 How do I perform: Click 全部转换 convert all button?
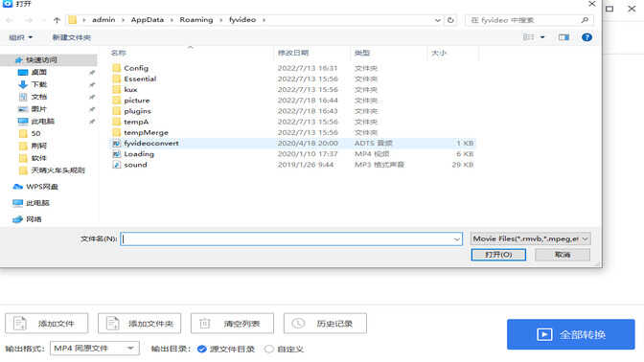tap(571, 334)
